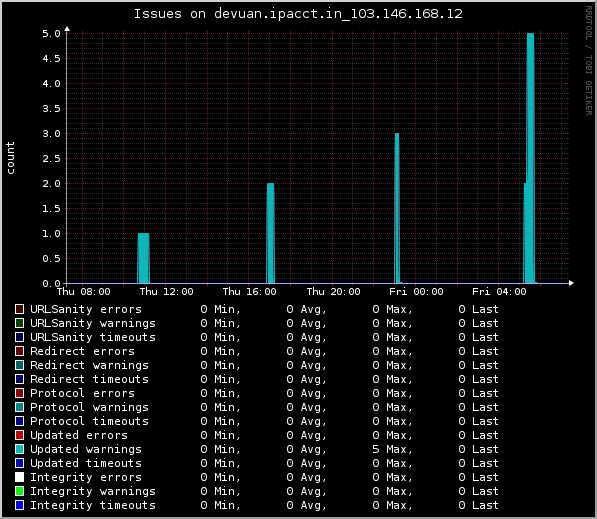Click the Redirect errors legend swatch

19,351
